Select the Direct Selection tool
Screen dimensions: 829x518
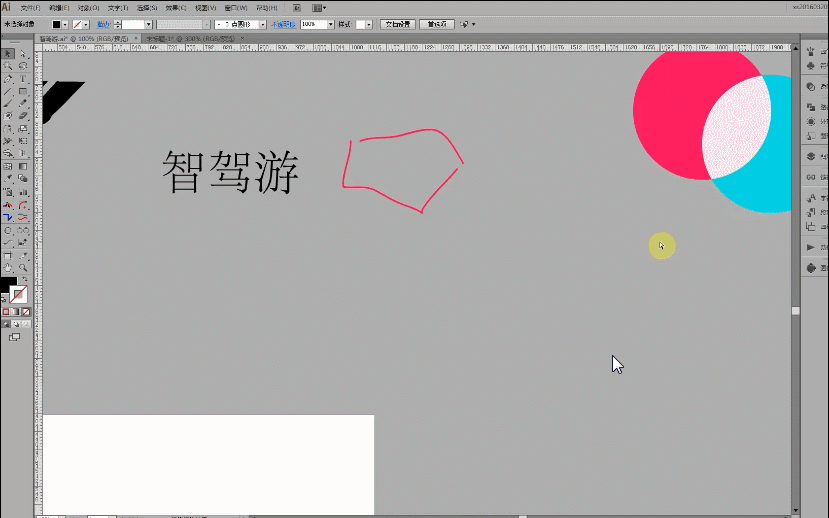coord(23,53)
